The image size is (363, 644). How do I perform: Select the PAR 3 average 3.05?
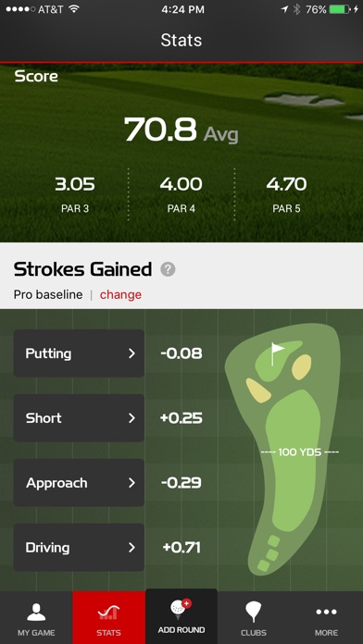tap(75, 185)
